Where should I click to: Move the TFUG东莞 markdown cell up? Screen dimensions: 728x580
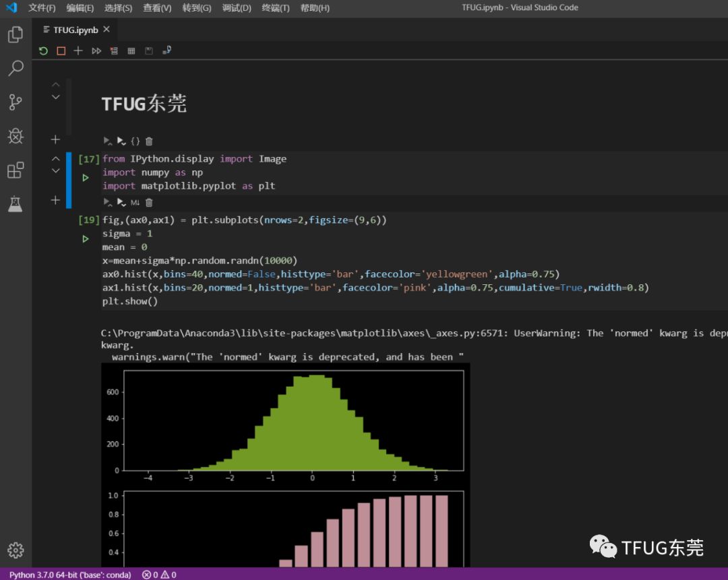56,84
